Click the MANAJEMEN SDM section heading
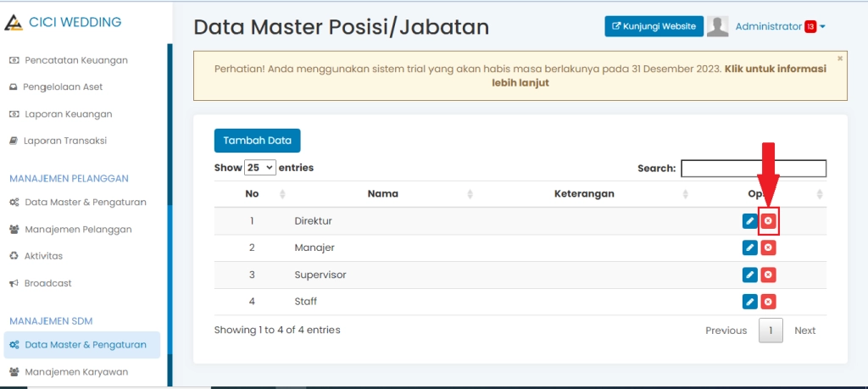The width and height of the screenshot is (868, 389). (x=51, y=321)
